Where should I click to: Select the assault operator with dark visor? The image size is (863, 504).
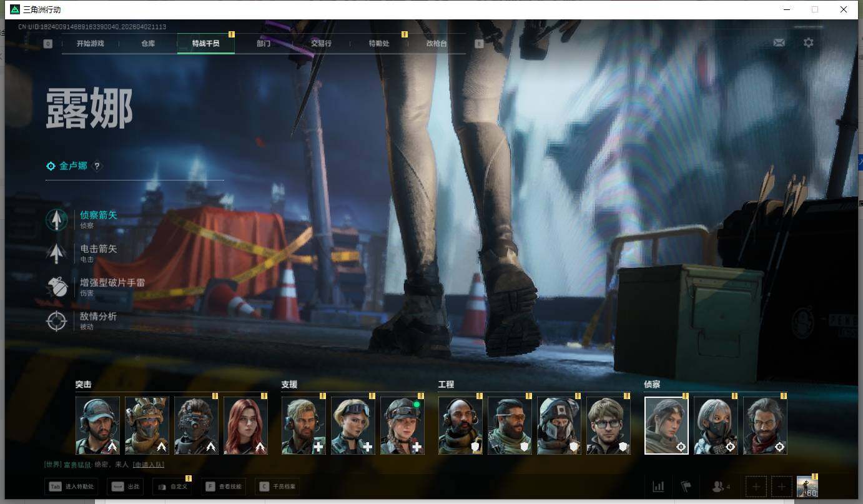(x=196, y=425)
